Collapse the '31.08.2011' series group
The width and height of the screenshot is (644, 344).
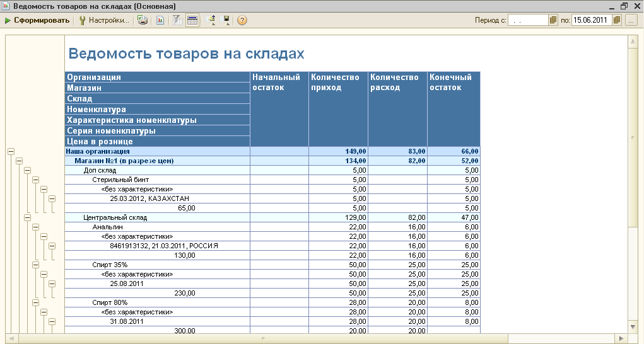pos(52,321)
